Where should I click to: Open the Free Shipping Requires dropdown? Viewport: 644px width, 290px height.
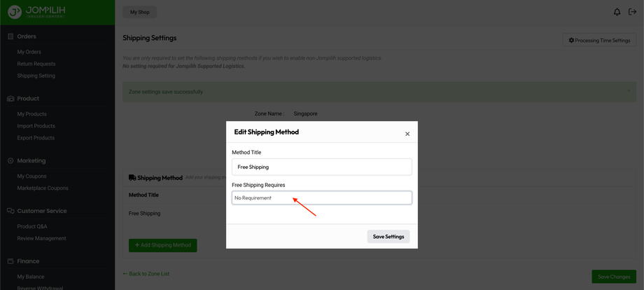pos(321,198)
